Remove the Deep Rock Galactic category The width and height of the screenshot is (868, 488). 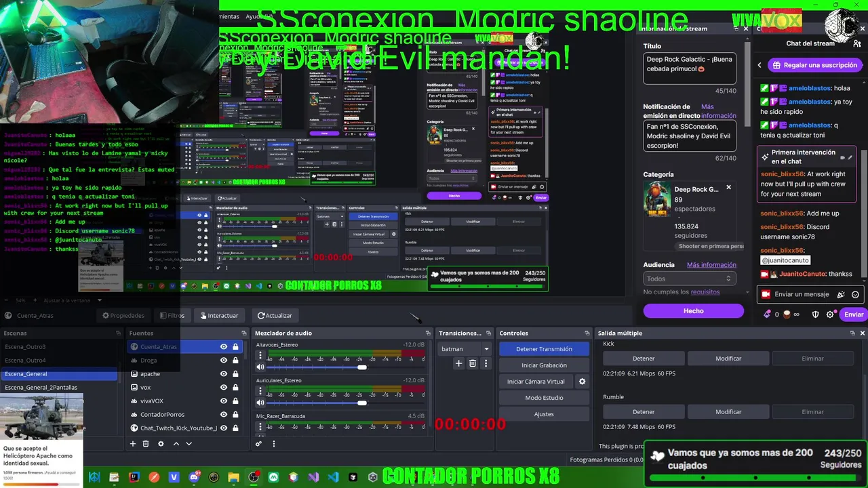click(729, 188)
